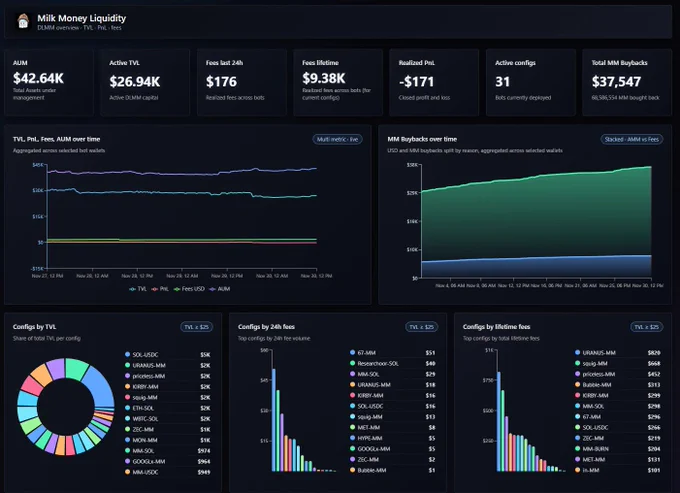Click the Active configs 31 value

[x=503, y=82]
